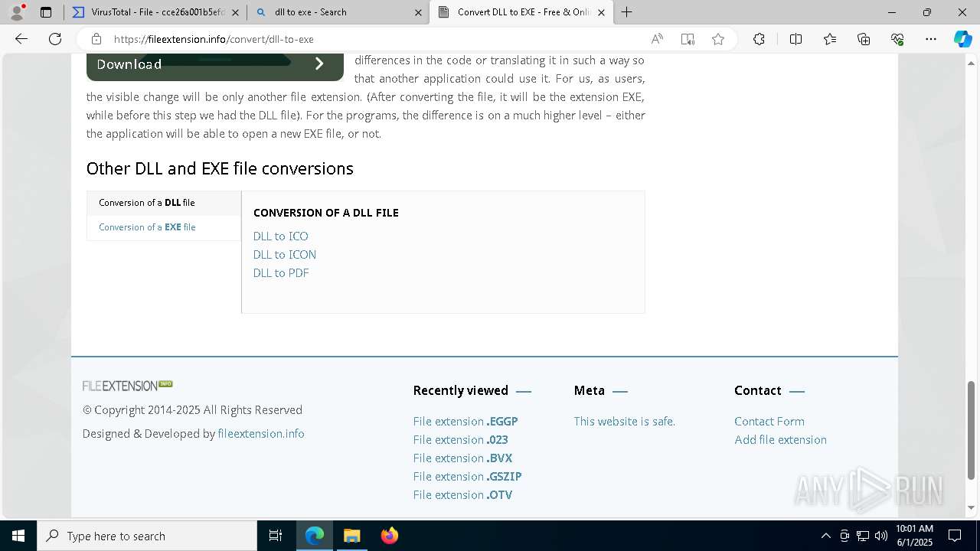
Task: Click This website is safe link
Action: tap(625, 422)
